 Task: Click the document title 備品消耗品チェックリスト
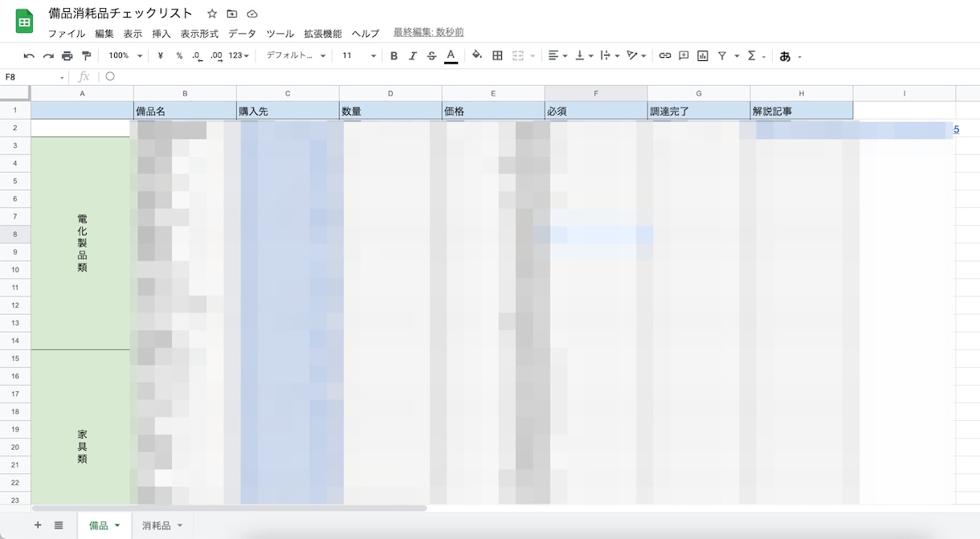[x=120, y=13]
